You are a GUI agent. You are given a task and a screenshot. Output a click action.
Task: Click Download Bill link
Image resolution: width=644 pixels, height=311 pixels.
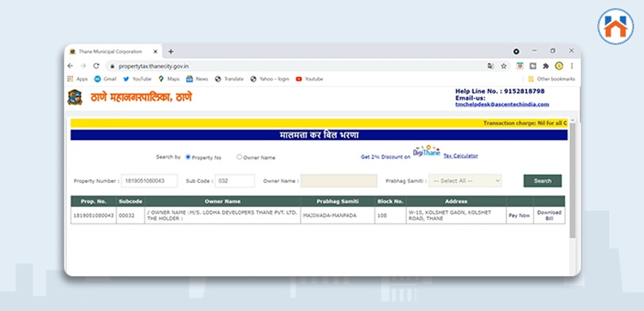click(549, 216)
